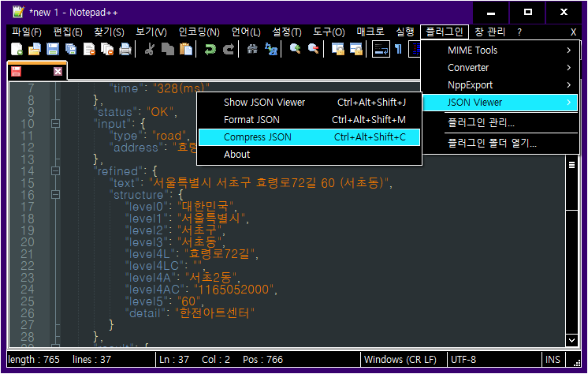Click the "1165052000" value in editor

click(x=233, y=290)
